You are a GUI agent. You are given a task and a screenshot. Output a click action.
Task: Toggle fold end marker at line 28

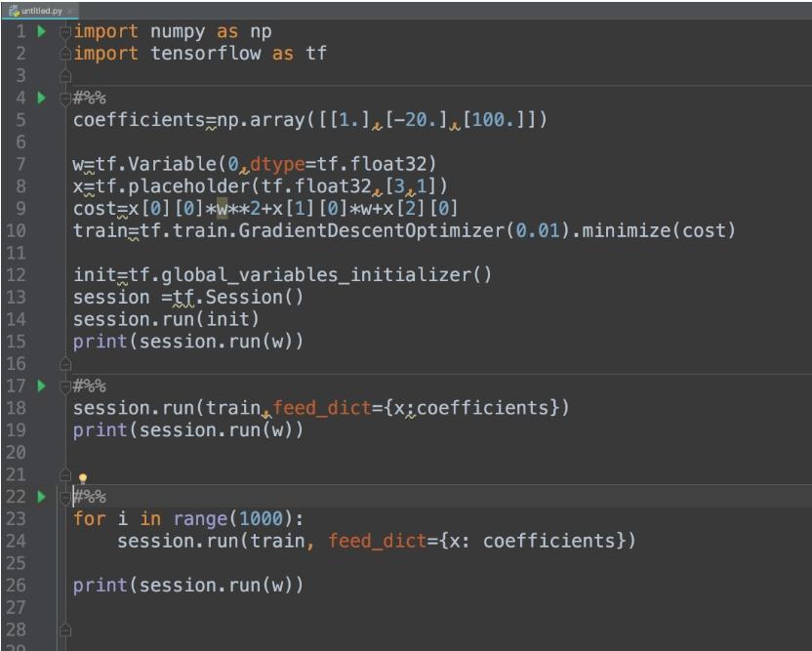(65, 631)
